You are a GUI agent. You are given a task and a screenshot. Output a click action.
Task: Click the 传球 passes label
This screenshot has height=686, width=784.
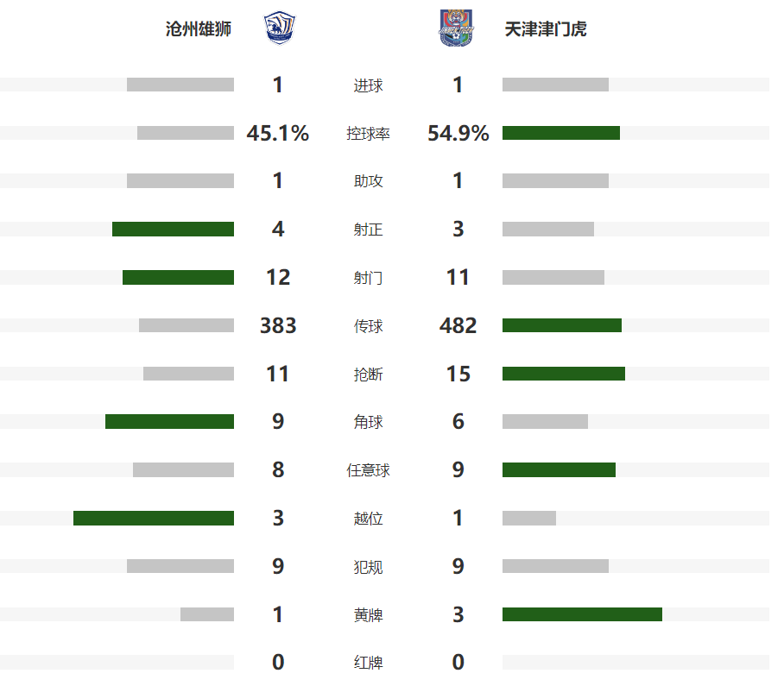coord(369,326)
